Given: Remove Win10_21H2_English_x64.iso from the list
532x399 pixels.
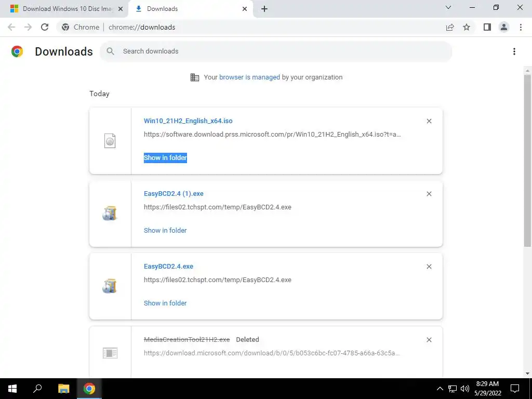Looking at the screenshot, I should (x=429, y=121).
